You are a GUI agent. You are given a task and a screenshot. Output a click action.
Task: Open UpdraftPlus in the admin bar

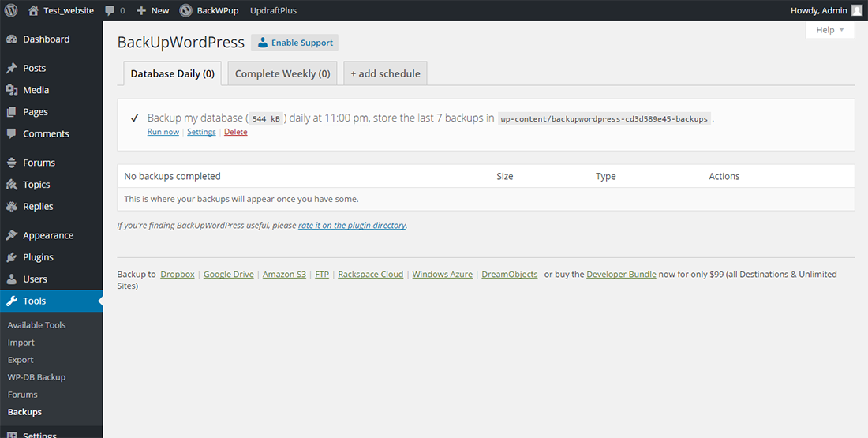tap(274, 10)
